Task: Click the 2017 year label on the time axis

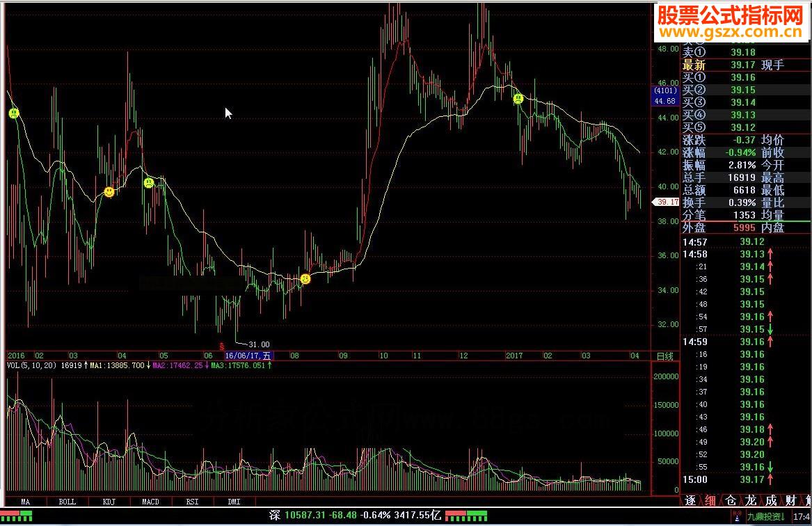Action: pyautogui.click(x=514, y=356)
